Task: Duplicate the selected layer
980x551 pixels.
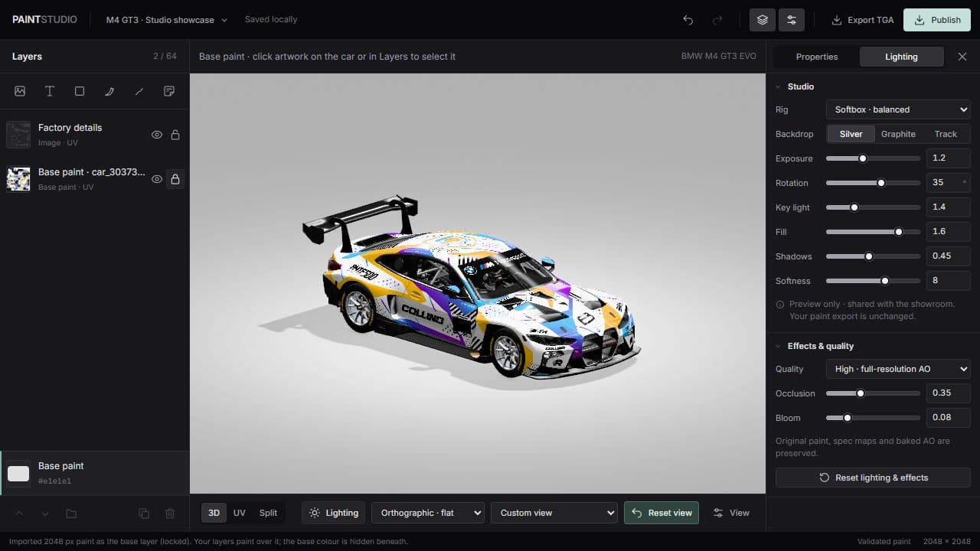Action: [x=144, y=514]
